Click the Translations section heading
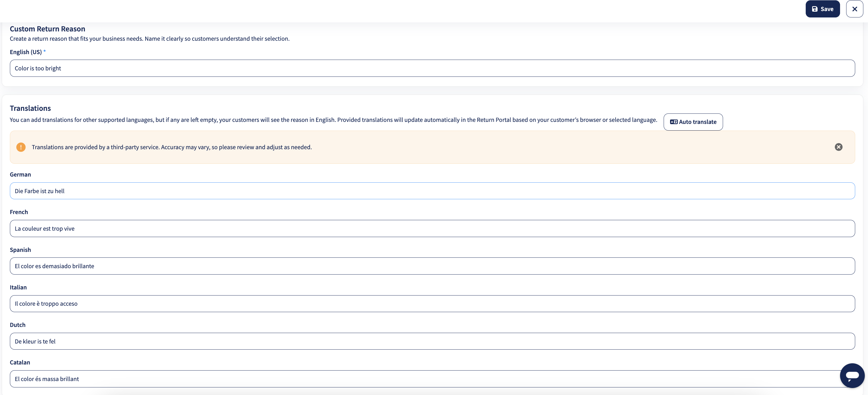 coord(30,108)
